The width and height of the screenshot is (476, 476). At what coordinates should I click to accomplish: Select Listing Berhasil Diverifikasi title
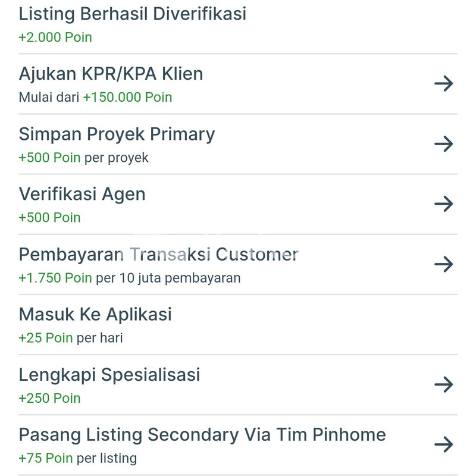click(132, 14)
